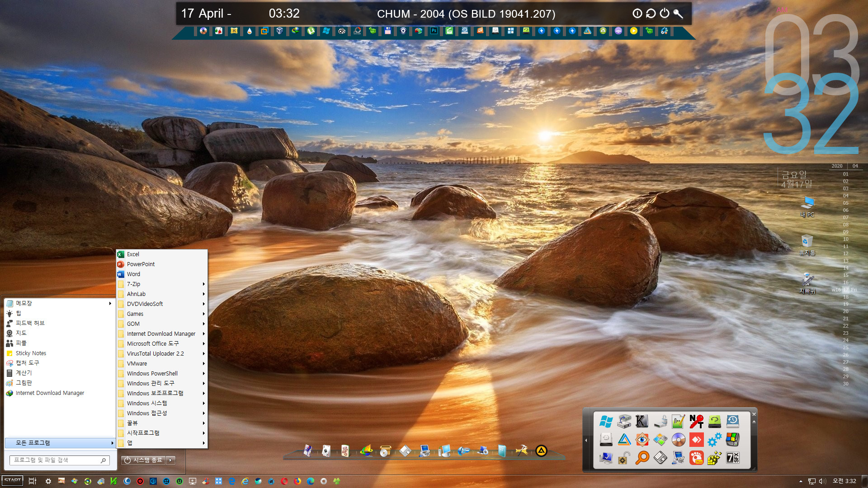The height and width of the screenshot is (488, 868).
Task: Open 그림판 paint from start menu
Action: point(59,383)
